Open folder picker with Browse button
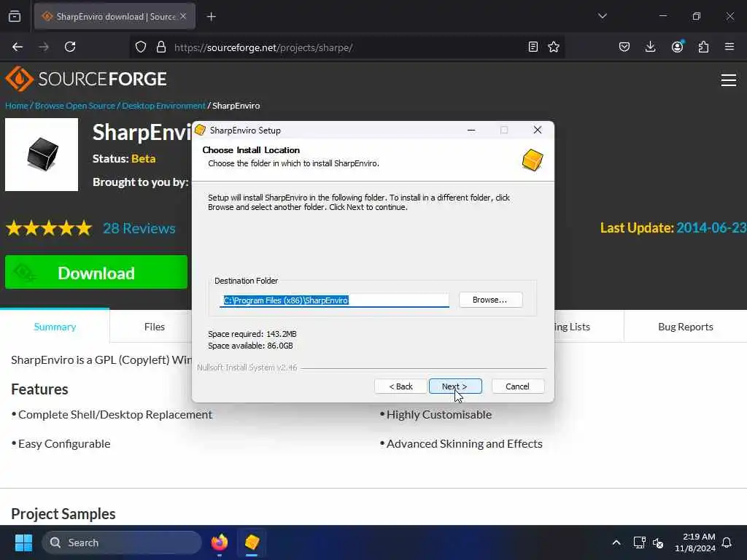The width and height of the screenshot is (747, 560). point(490,300)
